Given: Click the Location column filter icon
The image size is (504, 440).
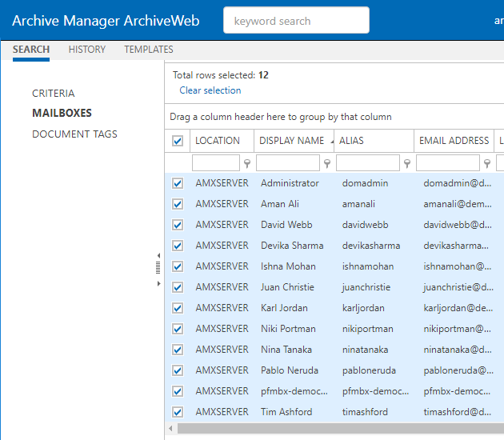Looking at the screenshot, I should 246,164.
